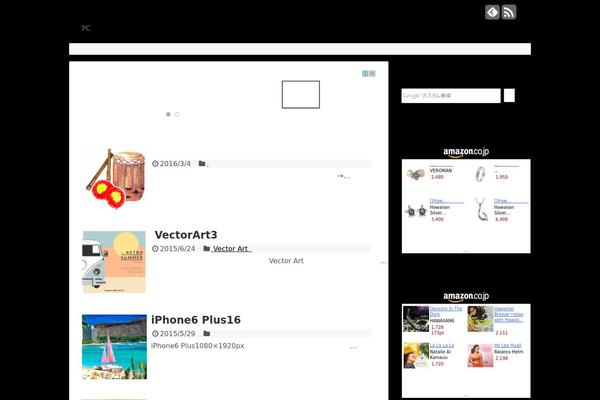This screenshot has width=600, height=400.
Task: Click the clock icon beside 2015/6/24
Action: [155, 248]
